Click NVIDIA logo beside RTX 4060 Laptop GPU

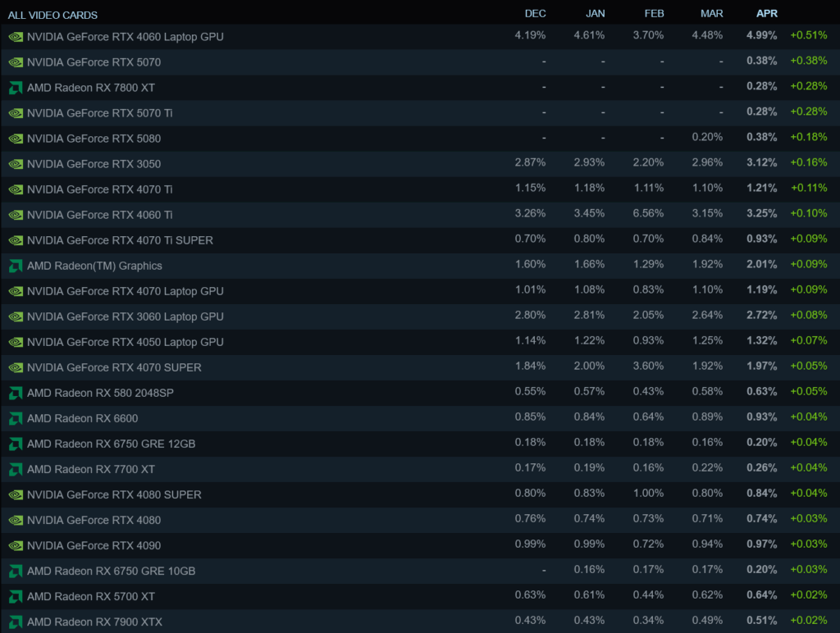point(16,37)
